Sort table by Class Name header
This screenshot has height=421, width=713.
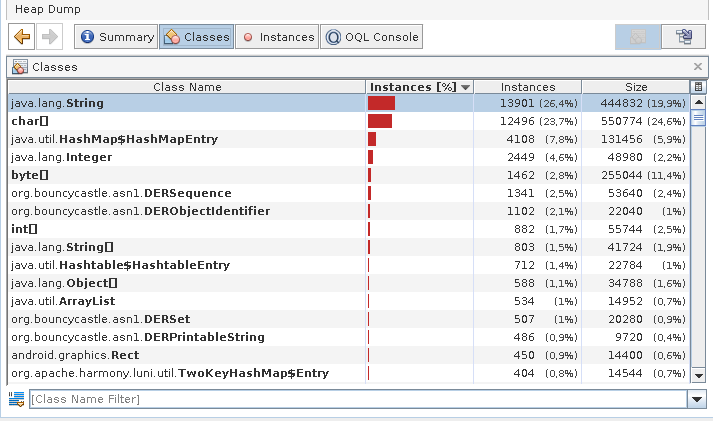click(187, 87)
